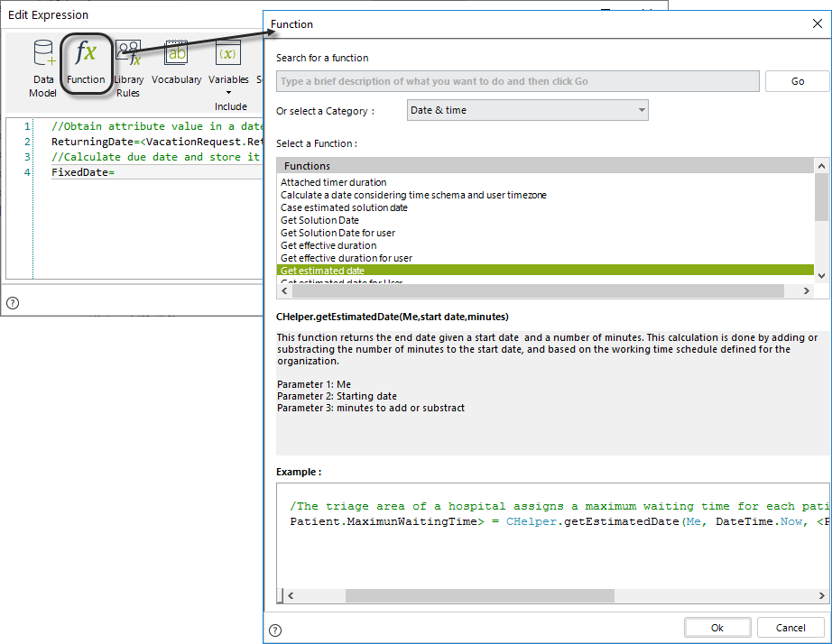Click the functions list vertical scrollbar thumb

(821, 197)
